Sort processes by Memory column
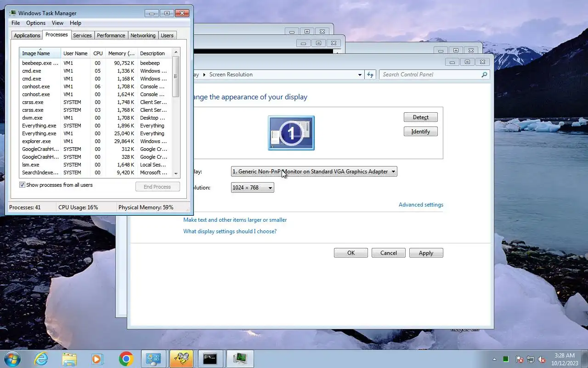Screen dimensions: 588x368 click(121, 53)
